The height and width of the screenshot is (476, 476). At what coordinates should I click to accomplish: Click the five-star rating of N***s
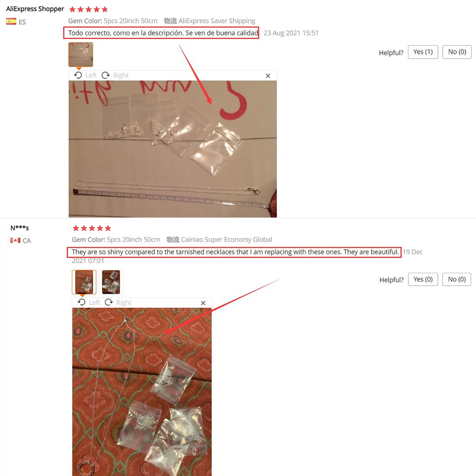(92, 228)
